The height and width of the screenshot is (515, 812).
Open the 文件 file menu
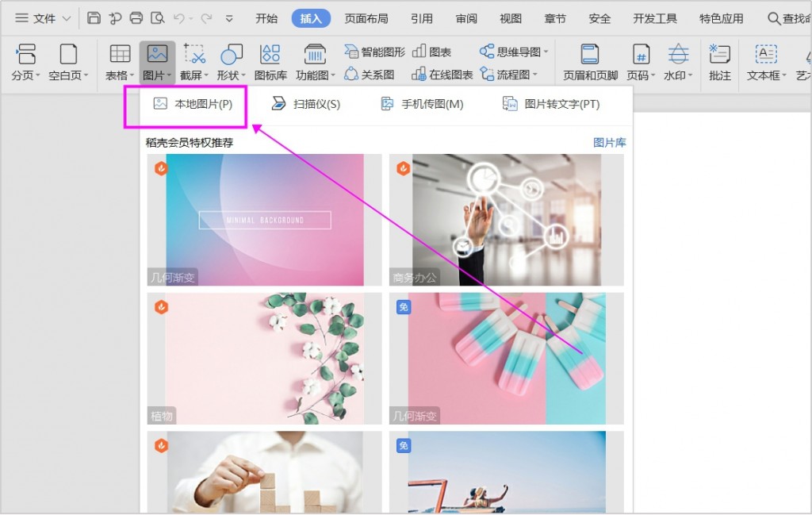44,19
